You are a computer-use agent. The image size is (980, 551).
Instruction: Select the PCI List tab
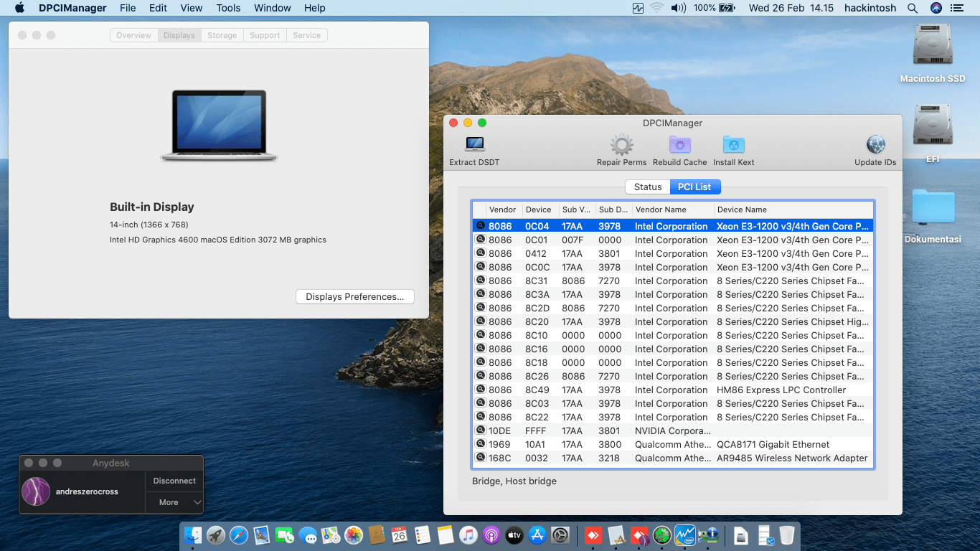pyautogui.click(x=694, y=187)
